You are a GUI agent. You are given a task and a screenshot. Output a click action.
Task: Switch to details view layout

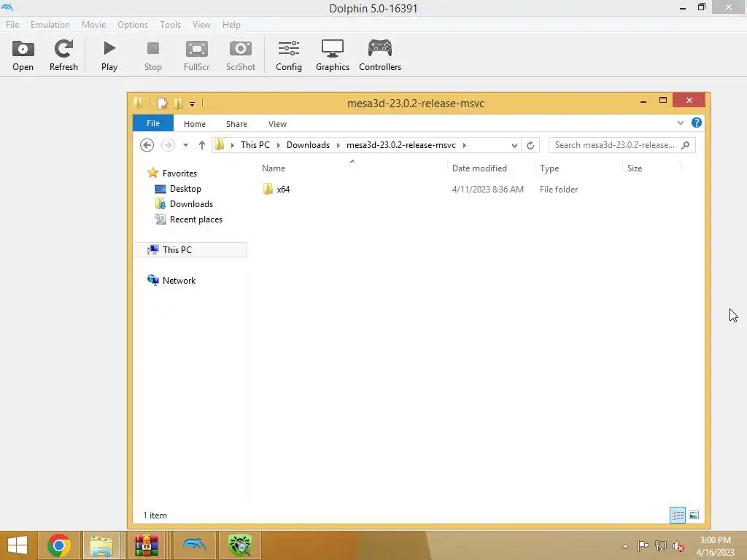678,515
